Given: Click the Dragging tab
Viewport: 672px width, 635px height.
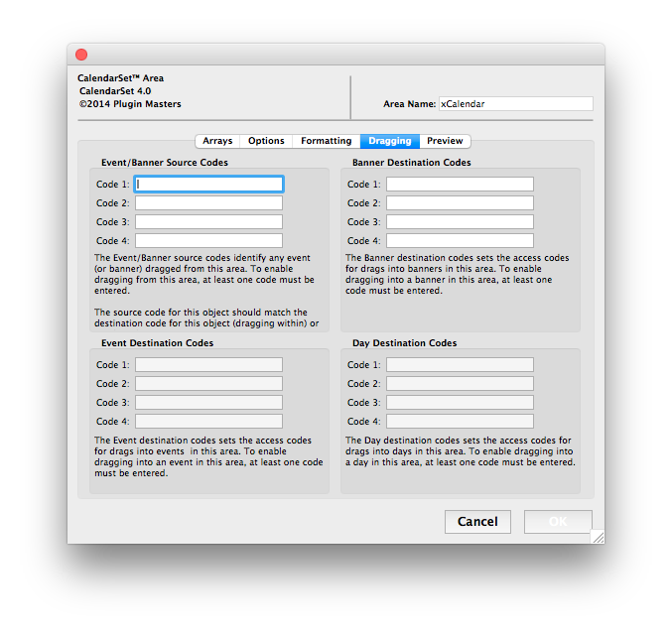Looking at the screenshot, I should [x=389, y=141].
